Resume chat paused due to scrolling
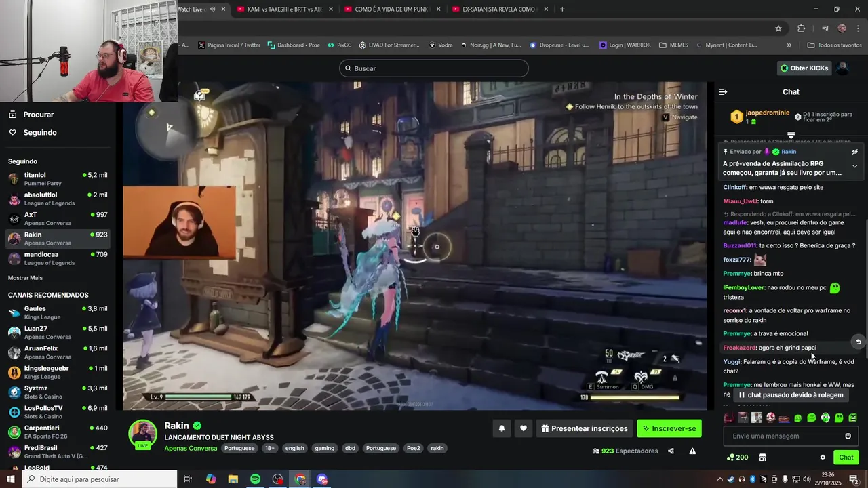The image size is (868, 488). tap(791, 395)
